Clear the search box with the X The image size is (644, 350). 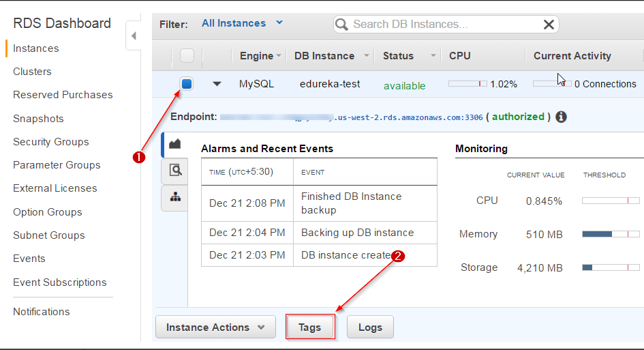coord(549,25)
